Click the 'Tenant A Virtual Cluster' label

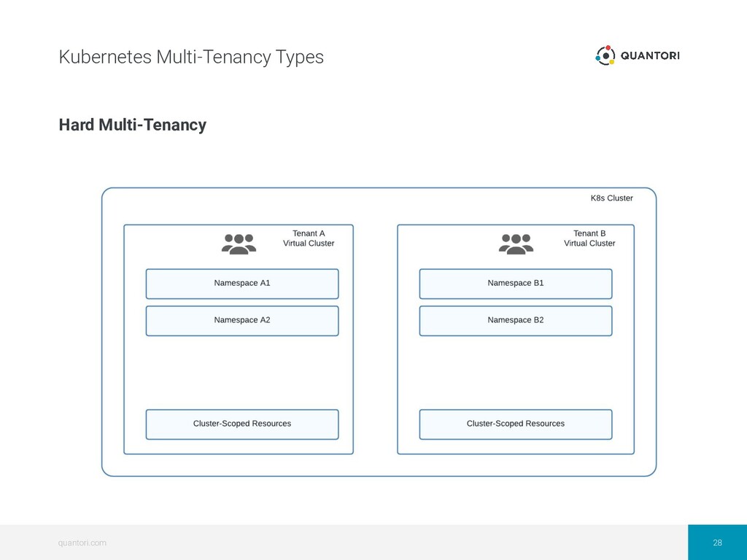(309, 238)
